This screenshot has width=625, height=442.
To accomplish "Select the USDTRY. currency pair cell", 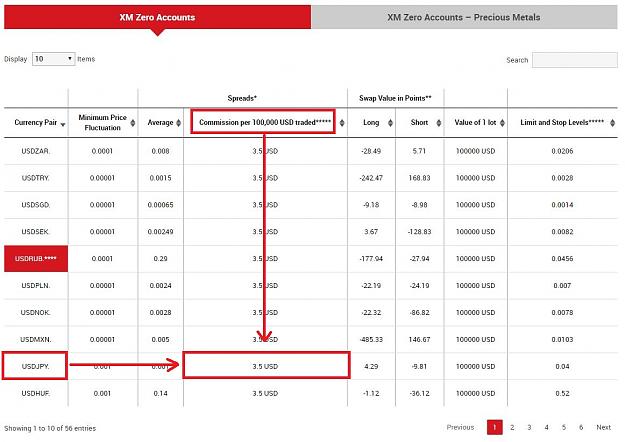I will coord(36,178).
